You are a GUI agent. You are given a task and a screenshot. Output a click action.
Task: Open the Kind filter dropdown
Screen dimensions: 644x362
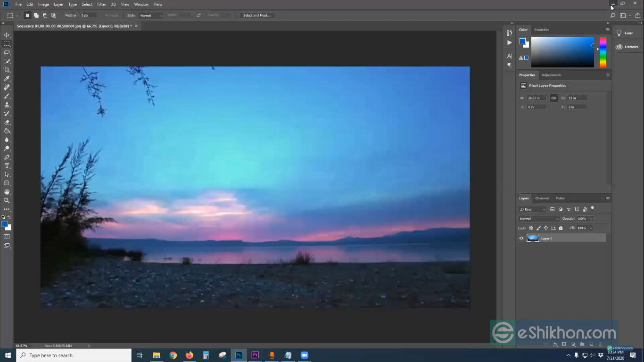(x=544, y=209)
